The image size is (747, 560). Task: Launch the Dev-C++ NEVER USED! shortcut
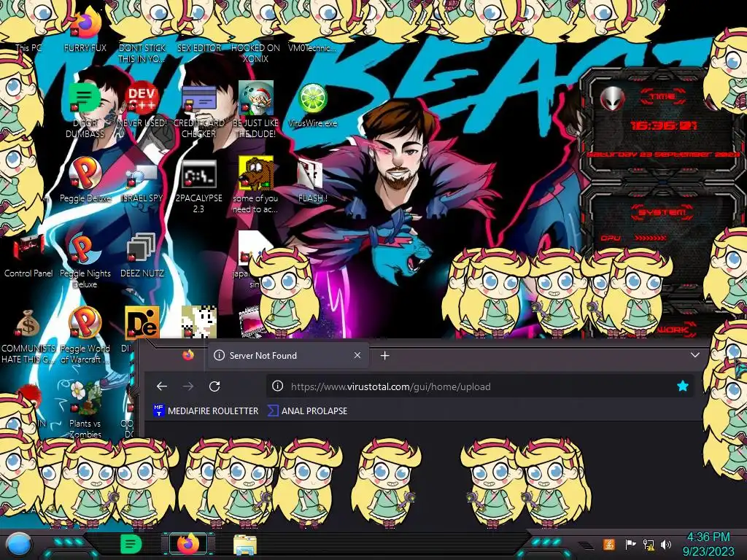142,98
